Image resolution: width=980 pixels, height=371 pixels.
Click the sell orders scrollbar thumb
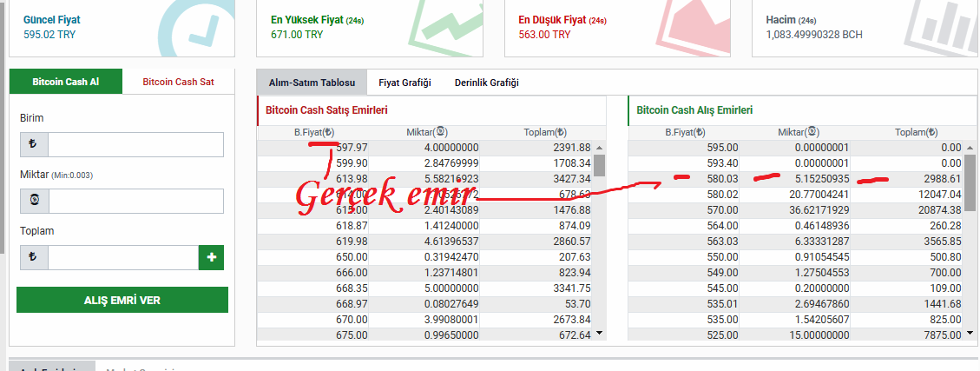click(600, 165)
